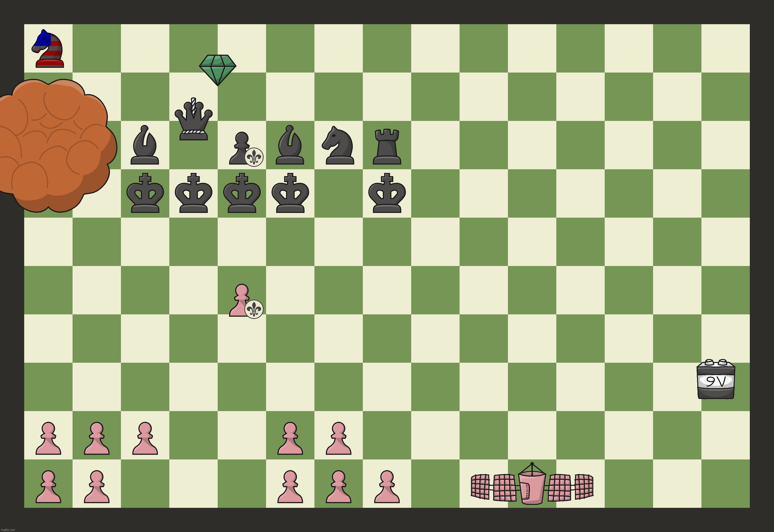
Task: Select the pink pawn with fleur-de-lis badge
Action: (241, 308)
